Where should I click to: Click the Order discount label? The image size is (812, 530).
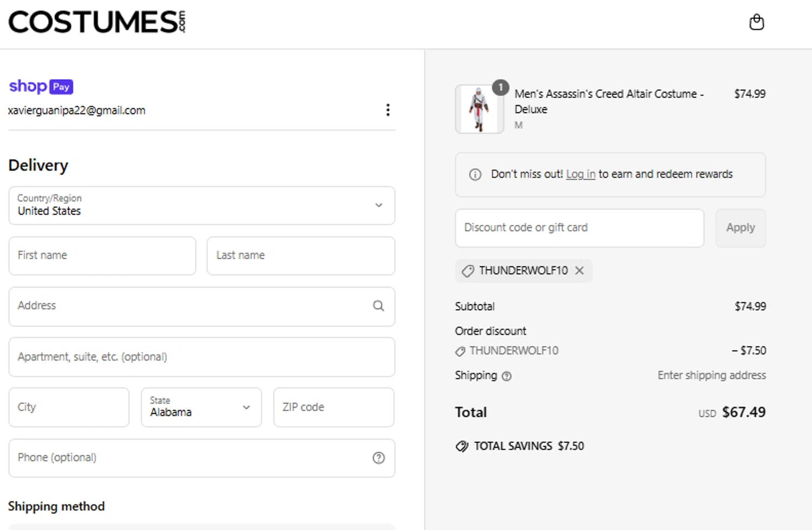coord(490,331)
